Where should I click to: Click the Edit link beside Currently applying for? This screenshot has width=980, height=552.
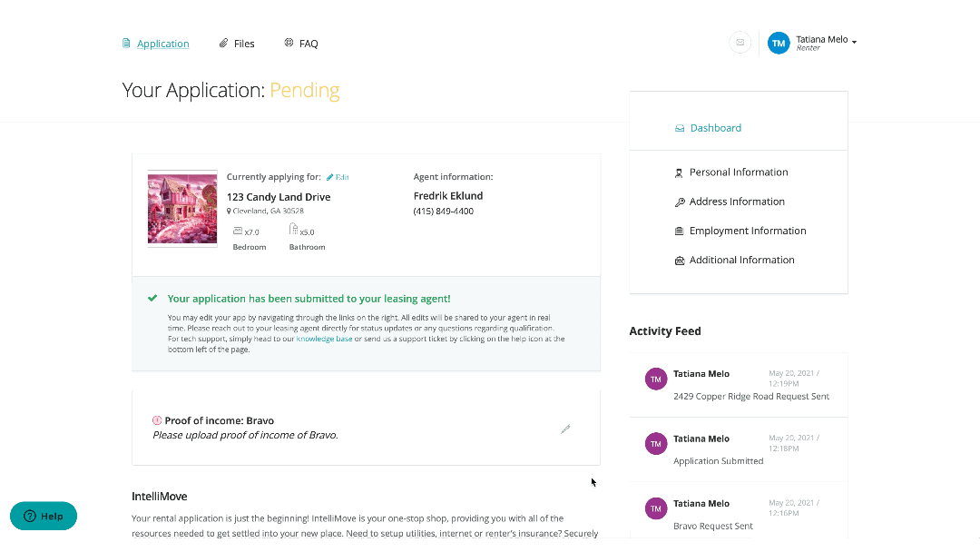coord(338,177)
